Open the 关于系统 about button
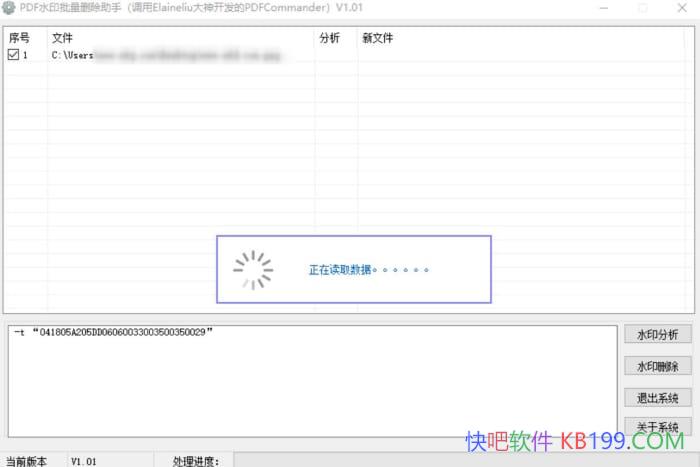This screenshot has width=700, height=467. click(x=657, y=428)
